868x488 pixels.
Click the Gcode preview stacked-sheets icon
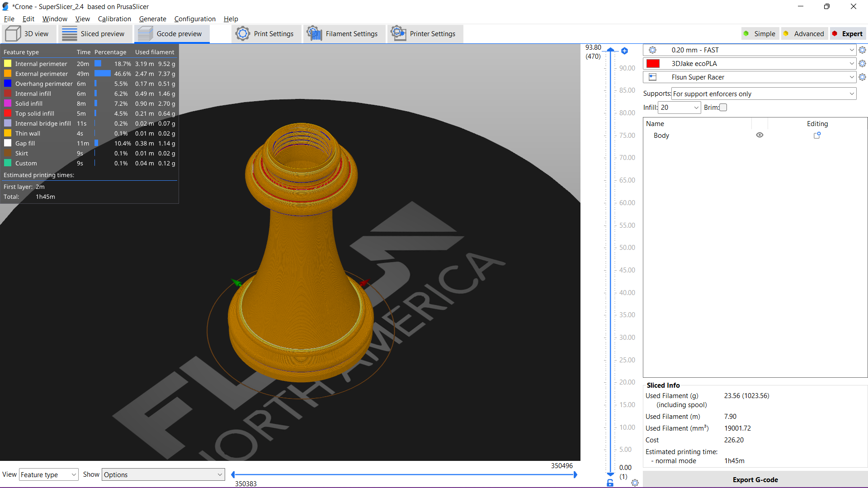coord(146,34)
